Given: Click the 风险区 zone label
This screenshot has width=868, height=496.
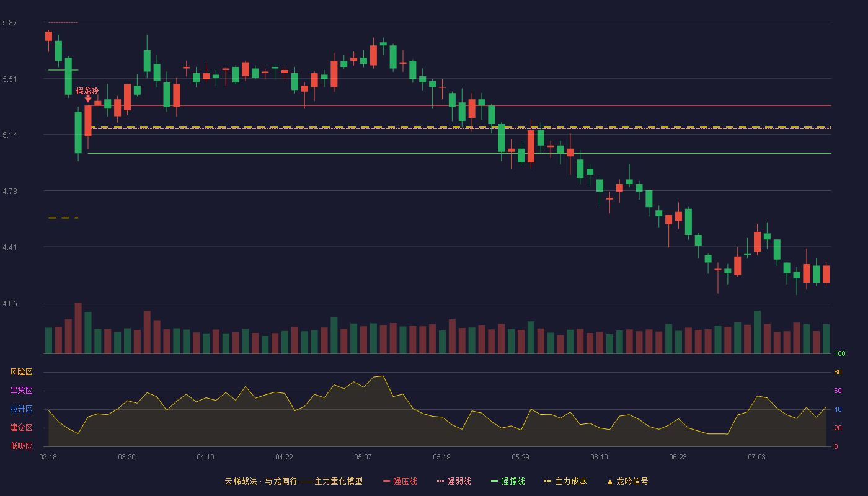Looking at the screenshot, I should [21, 372].
